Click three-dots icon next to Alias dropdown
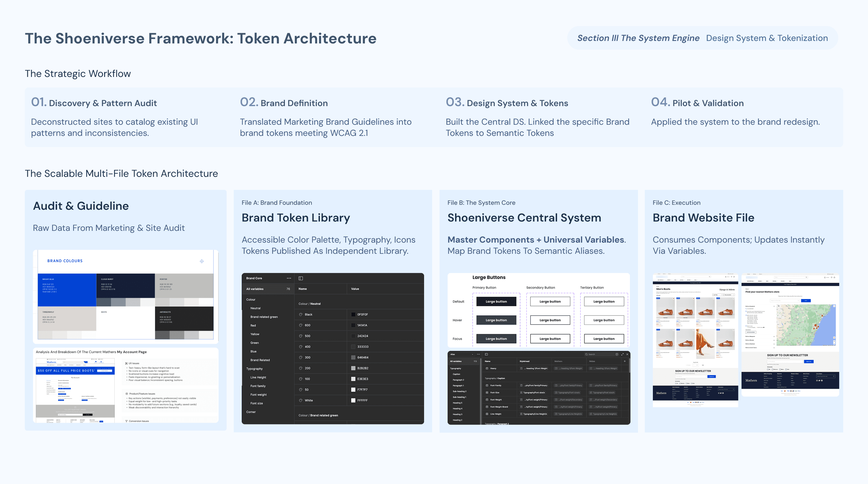Screen dimensions: 868x484 [478, 355]
